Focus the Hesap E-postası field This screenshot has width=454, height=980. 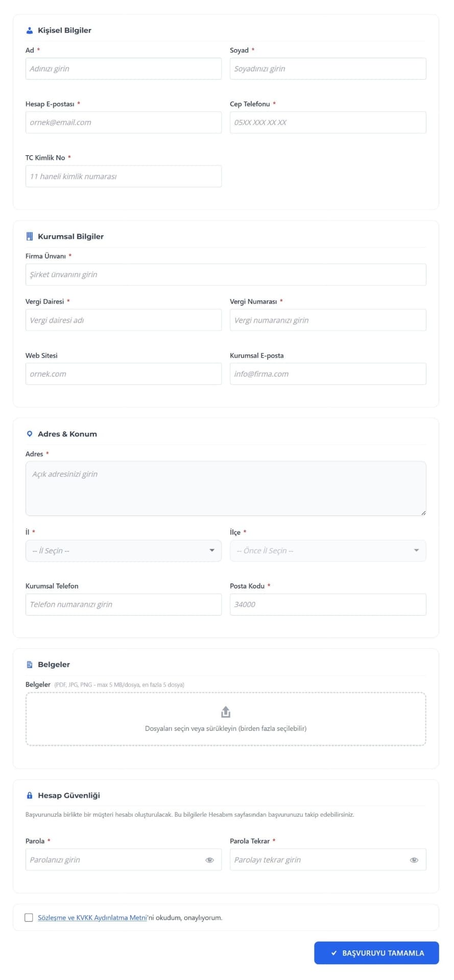(124, 122)
